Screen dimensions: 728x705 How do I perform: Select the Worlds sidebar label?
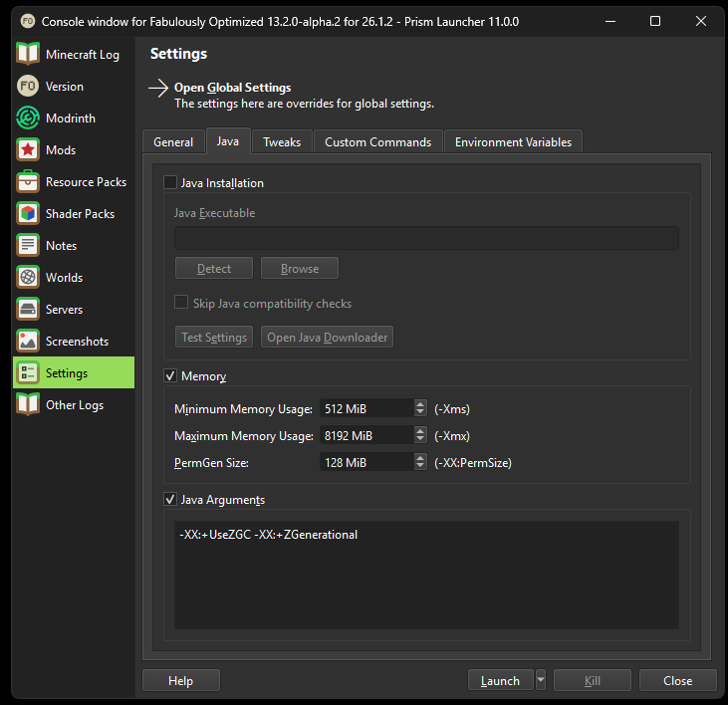click(64, 278)
